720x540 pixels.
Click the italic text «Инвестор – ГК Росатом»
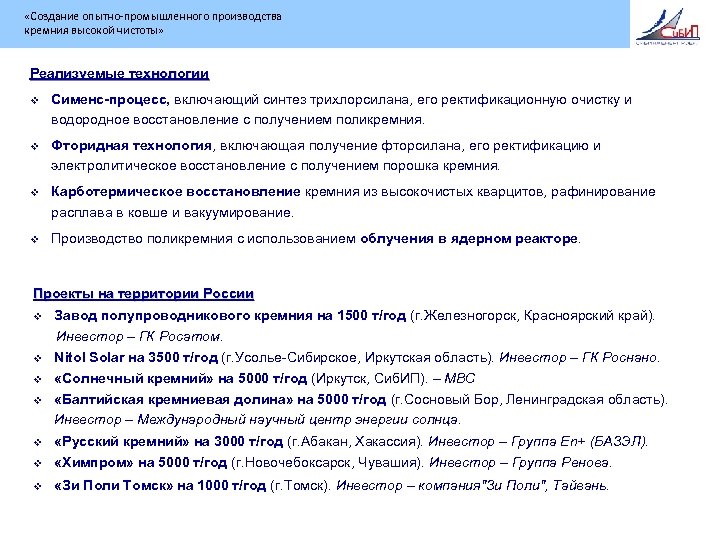(139, 337)
